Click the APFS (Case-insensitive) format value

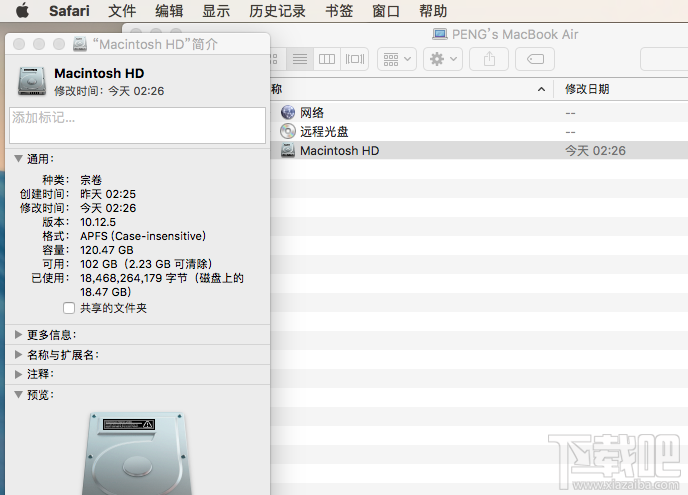click(143, 236)
